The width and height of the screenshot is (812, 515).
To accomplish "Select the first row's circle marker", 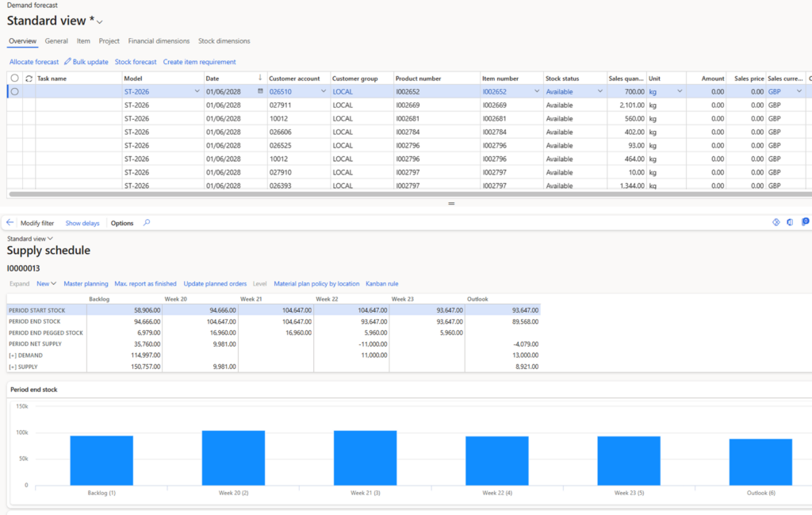I will pyautogui.click(x=14, y=91).
